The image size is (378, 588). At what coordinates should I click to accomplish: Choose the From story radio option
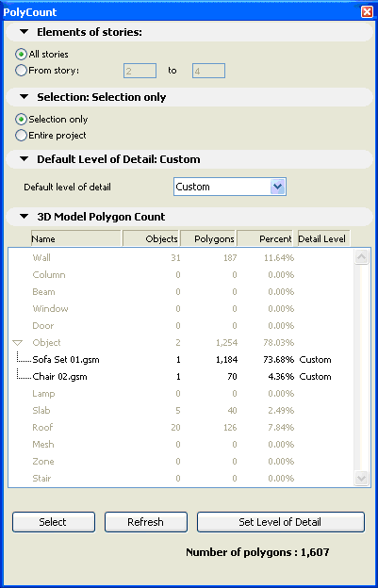pyautogui.click(x=21, y=71)
